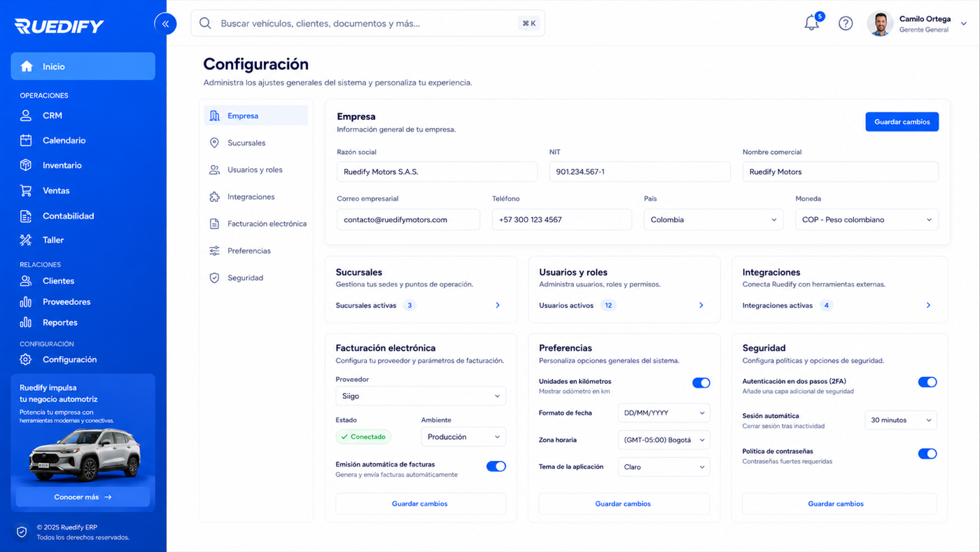This screenshot has width=980, height=552.
Task: Open the Usuarios y roles settings tab
Action: (x=255, y=170)
